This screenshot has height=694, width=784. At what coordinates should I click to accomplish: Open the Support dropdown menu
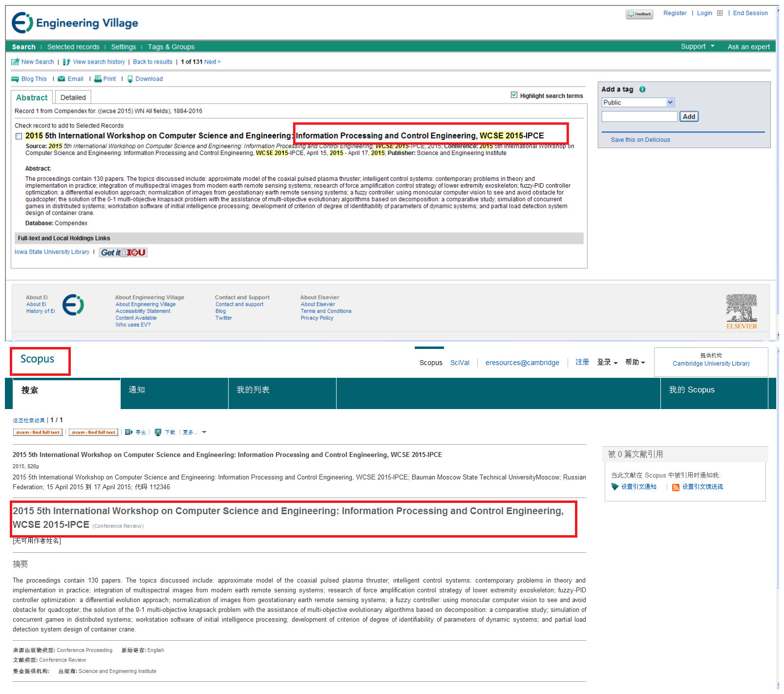pyautogui.click(x=698, y=46)
